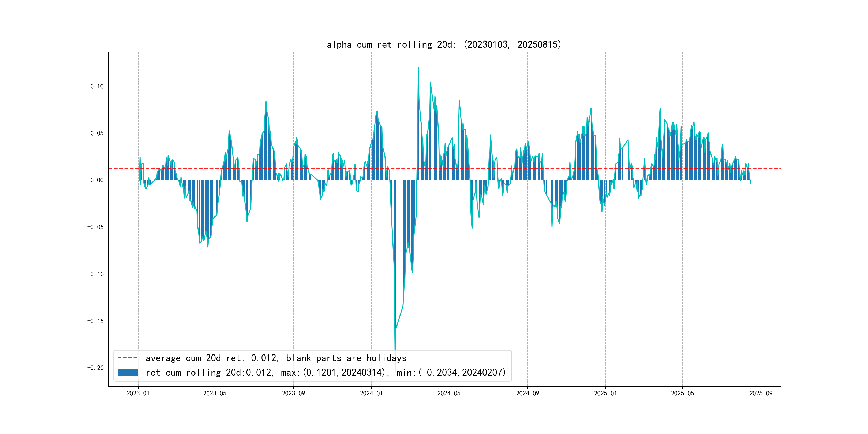868x434 pixels.
Task: Click the 0.10 y-axis tick label
Action: [x=97, y=86]
